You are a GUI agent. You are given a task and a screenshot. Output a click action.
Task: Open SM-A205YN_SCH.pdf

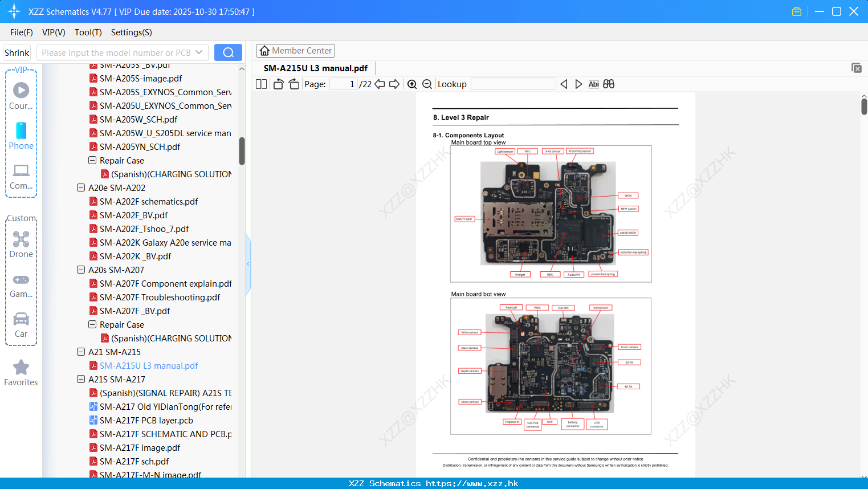[140, 146]
